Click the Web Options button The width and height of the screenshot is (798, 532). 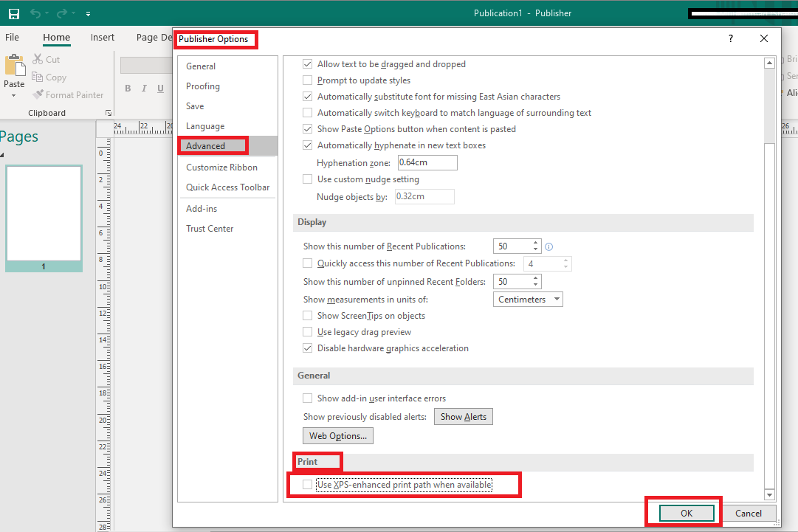[x=338, y=436]
